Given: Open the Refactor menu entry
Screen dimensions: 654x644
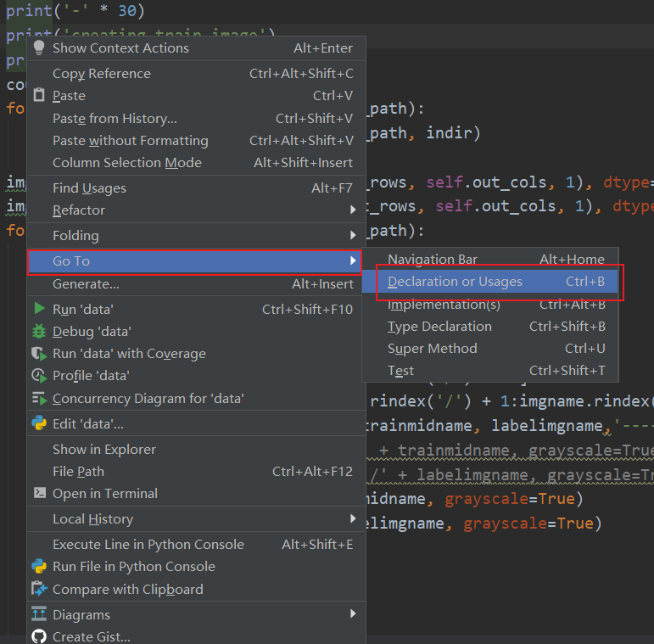Looking at the screenshot, I should pos(197,210).
